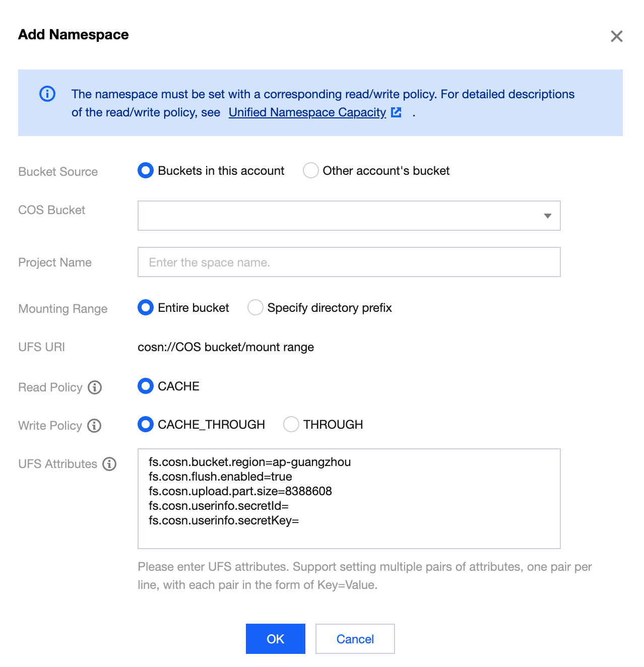Select Entire bucket mounting range

click(146, 308)
